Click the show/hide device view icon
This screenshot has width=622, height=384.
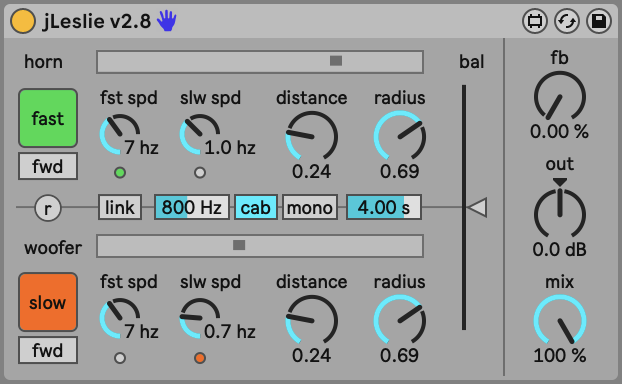point(535,21)
